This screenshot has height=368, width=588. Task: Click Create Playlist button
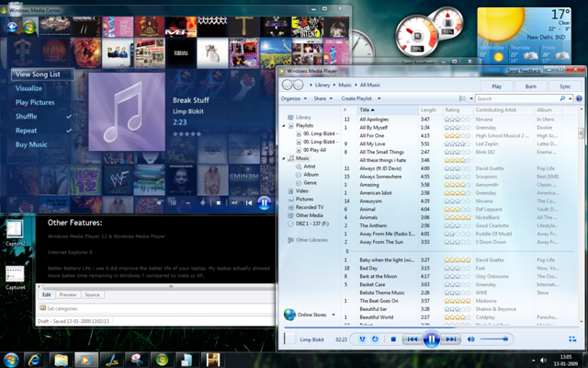click(356, 98)
